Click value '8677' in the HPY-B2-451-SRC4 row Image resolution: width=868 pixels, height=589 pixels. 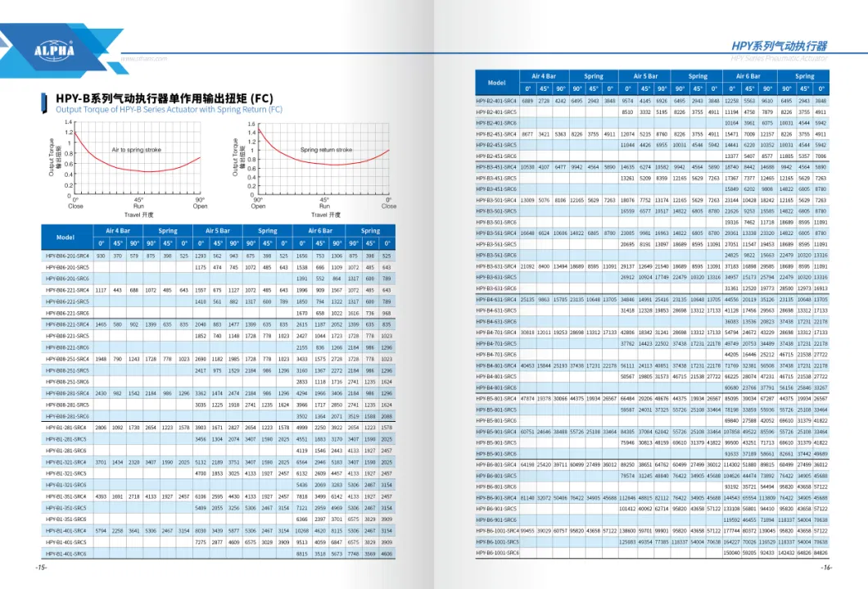point(527,134)
